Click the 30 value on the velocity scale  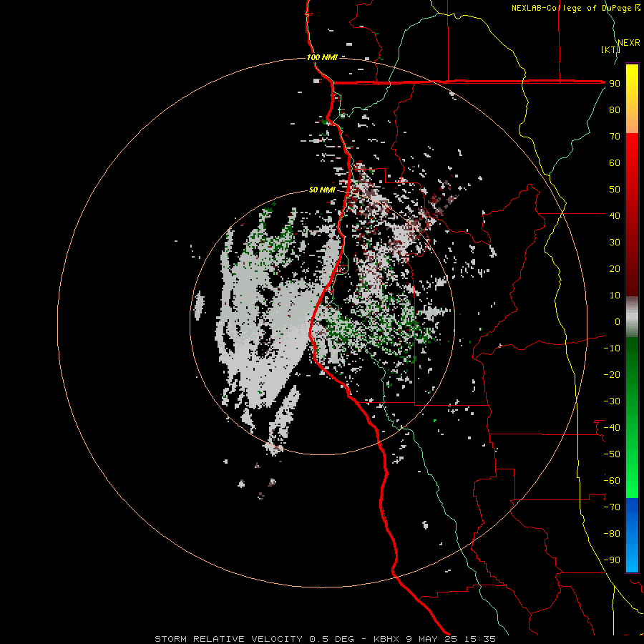pyautogui.click(x=615, y=243)
